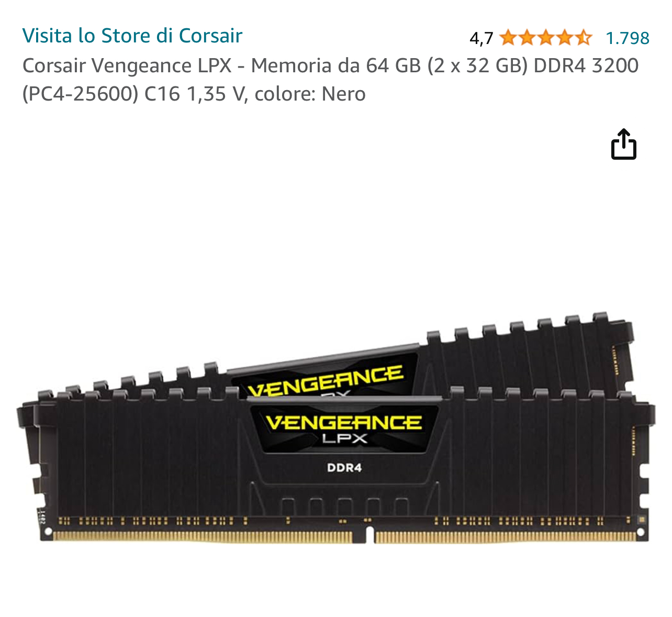
Task: Click the fourth orange rating star
Action: tap(564, 38)
